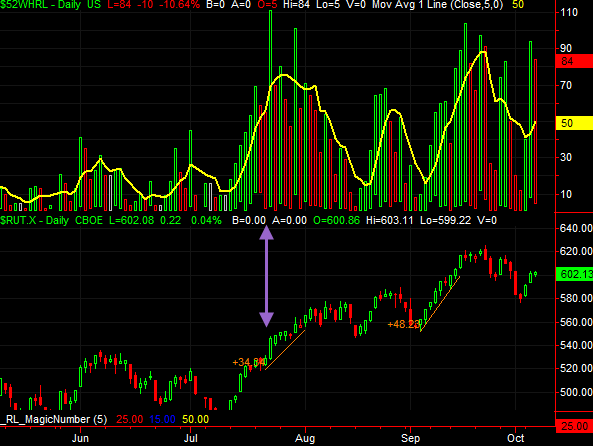Click the yellow 50.00 MagicNumber value
This screenshot has height=446, width=593.
click(196, 419)
